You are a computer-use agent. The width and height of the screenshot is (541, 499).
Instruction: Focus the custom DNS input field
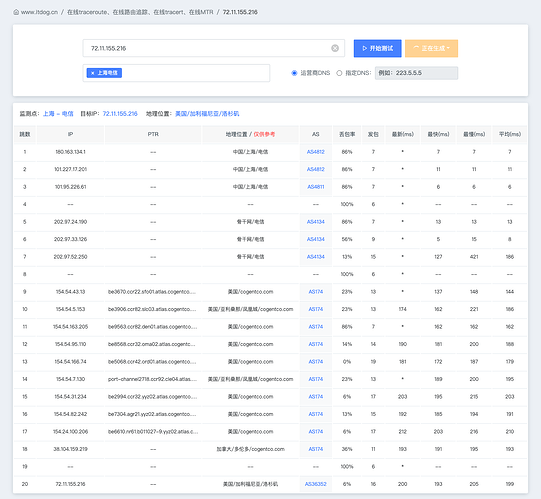(416, 73)
